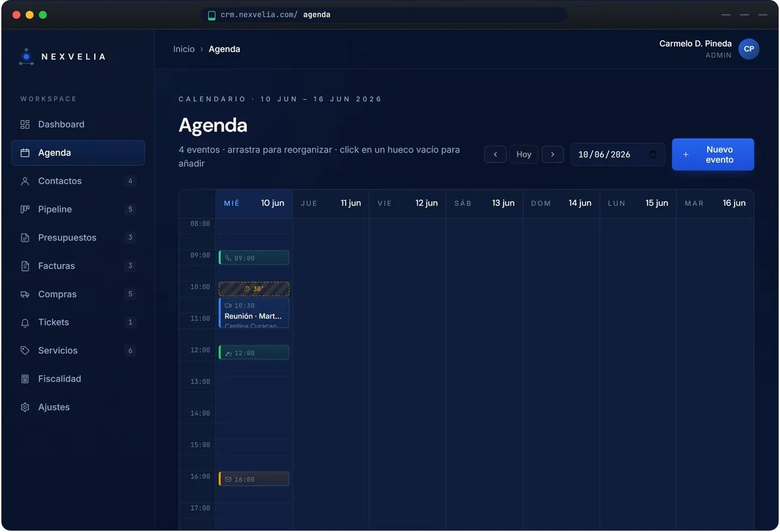
Task: Select the DOM 14 jun column header
Action: click(561, 203)
